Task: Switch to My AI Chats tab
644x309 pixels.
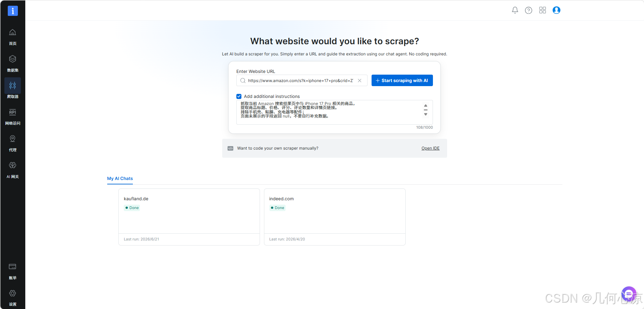Action: coord(120,178)
